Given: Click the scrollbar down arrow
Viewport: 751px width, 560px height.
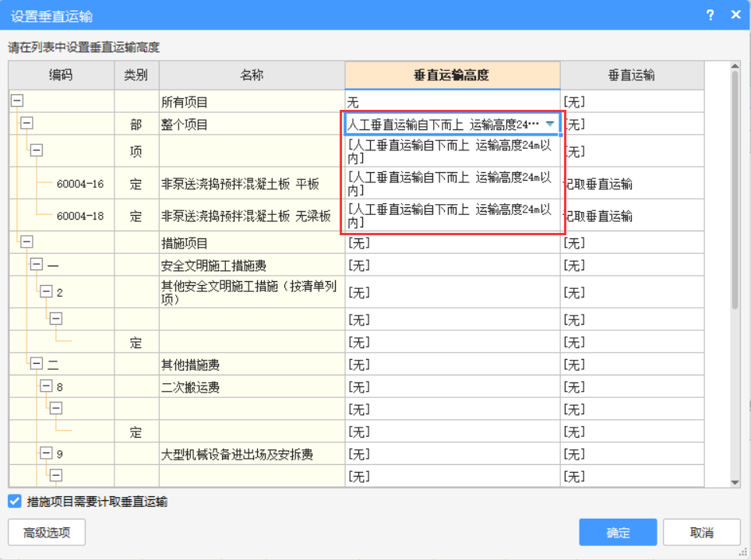Looking at the screenshot, I should point(735,482).
